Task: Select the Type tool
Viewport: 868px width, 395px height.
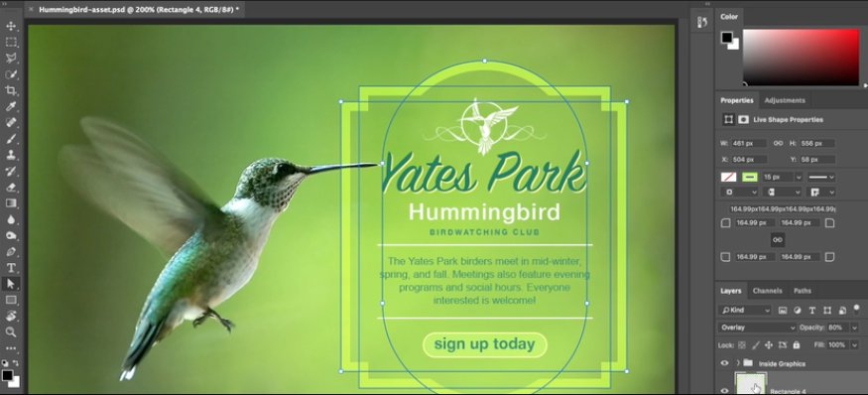Action: point(11,268)
